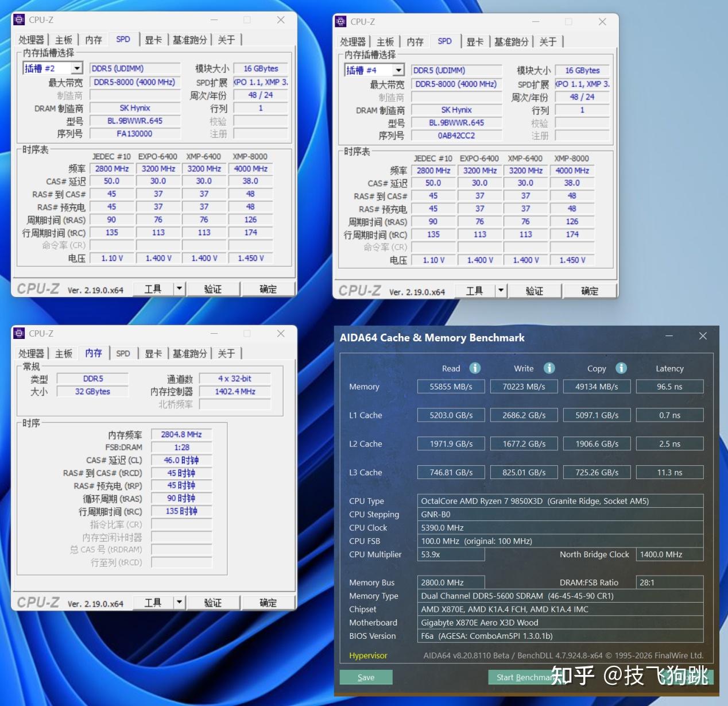Click 确定 button in slot #2 window
728x706 pixels.
pyautogui.click(x=268, y=289)
